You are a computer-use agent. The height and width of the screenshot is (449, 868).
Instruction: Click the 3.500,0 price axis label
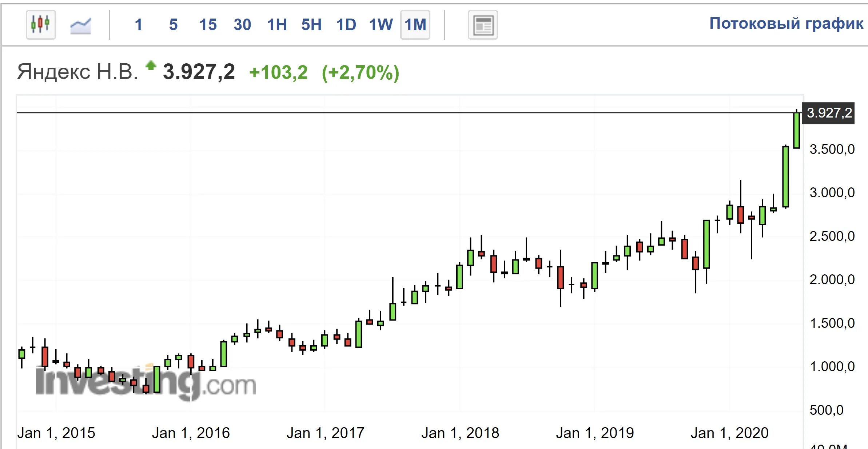[x=832, y=149]
